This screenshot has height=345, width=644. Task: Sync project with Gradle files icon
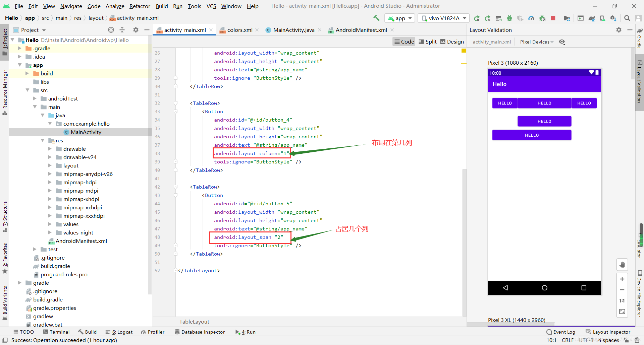[592, 18]
